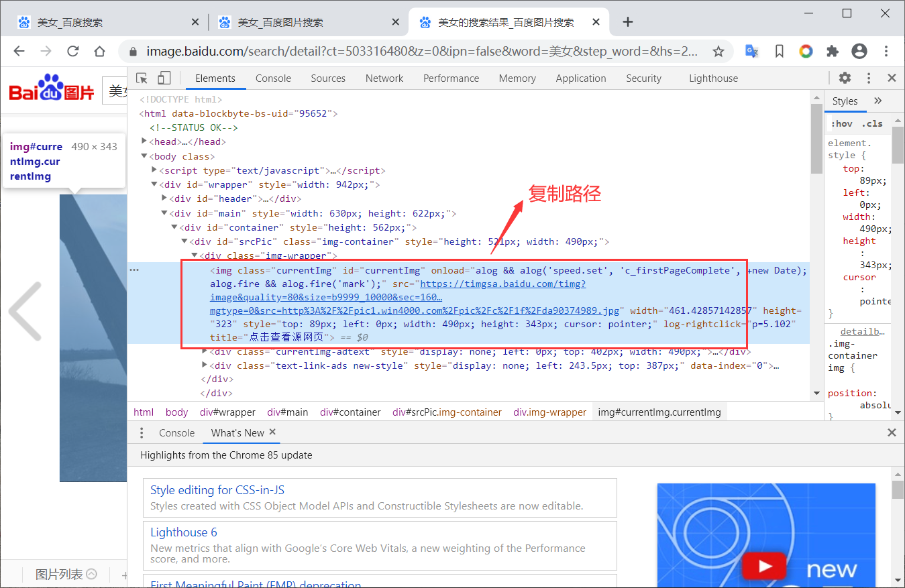Toggle the .cls class editor button
The height and width of the screenshot is (588, 905).
coord(873,123)
